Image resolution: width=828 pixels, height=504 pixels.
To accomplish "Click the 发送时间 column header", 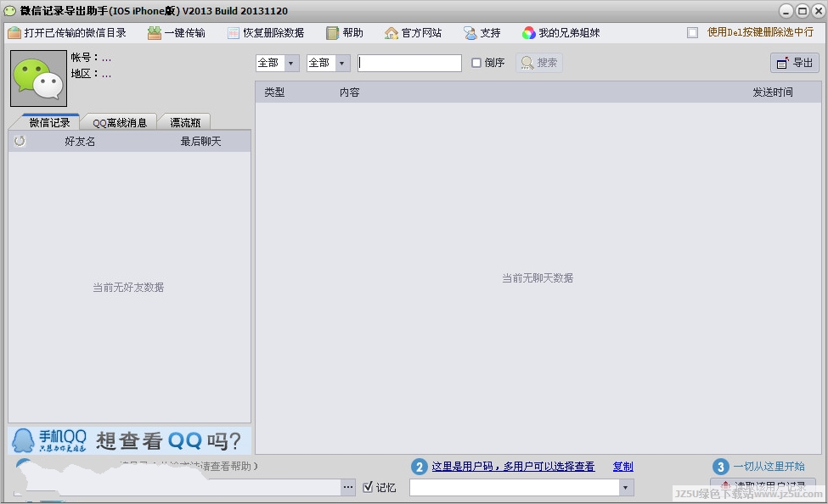I will coord(773,92).
